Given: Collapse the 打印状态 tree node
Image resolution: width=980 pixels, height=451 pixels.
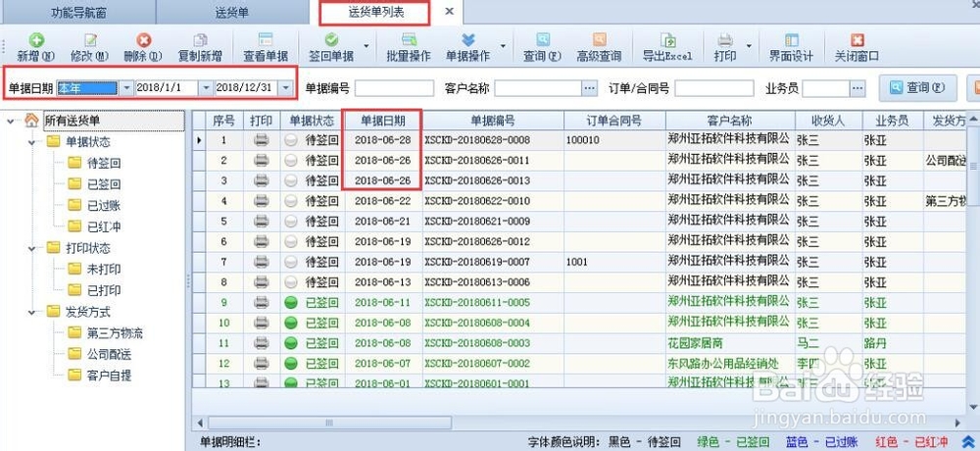Looking at the screenshot, I should click(32, 248).
